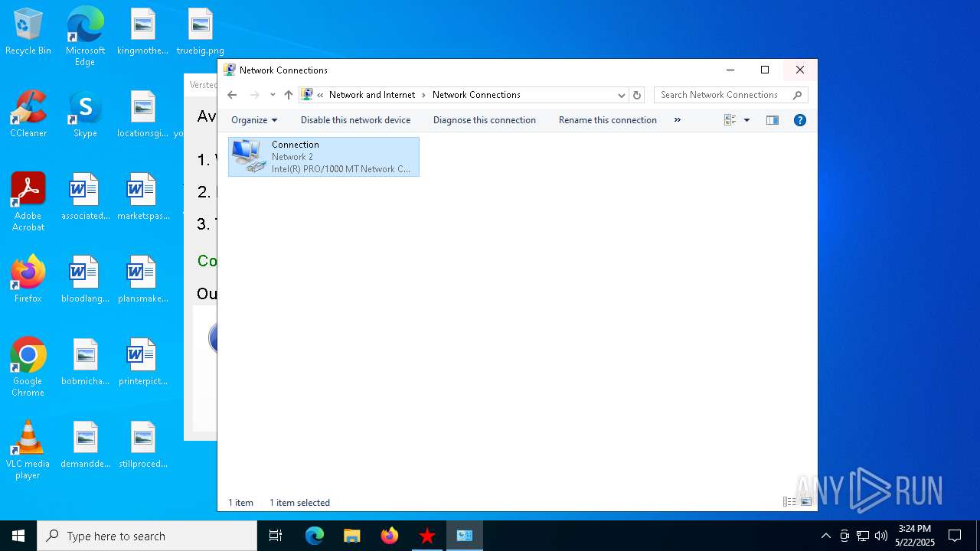The image size is (980, 551).
Task: Select the demandde... image file
Action: coord(85,445)
